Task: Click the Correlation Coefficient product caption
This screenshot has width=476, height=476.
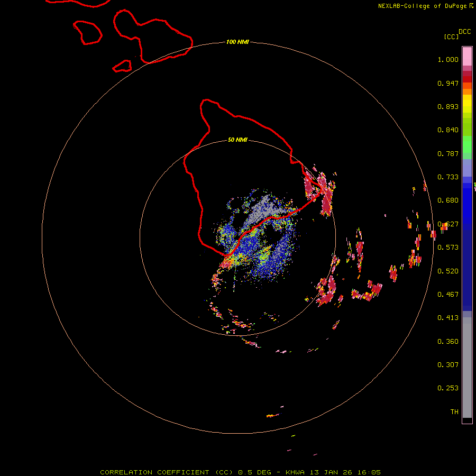Action: click(169, 472)
